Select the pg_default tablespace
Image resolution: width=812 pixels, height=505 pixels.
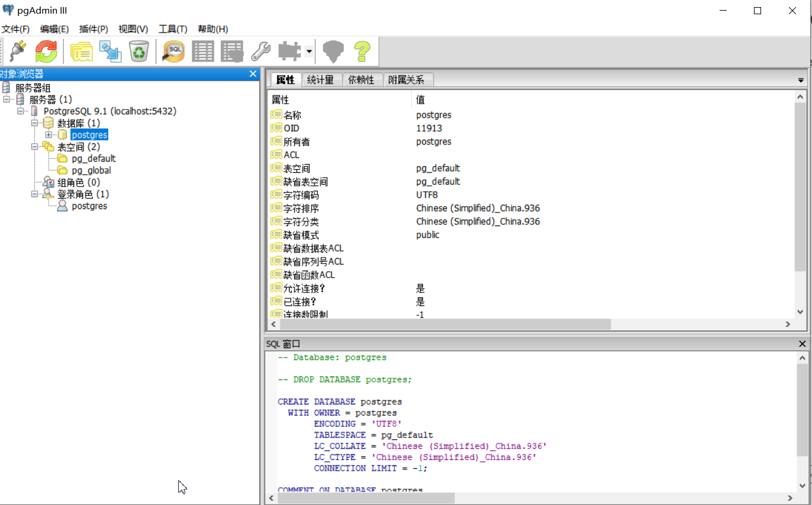[x=94, y=159]
